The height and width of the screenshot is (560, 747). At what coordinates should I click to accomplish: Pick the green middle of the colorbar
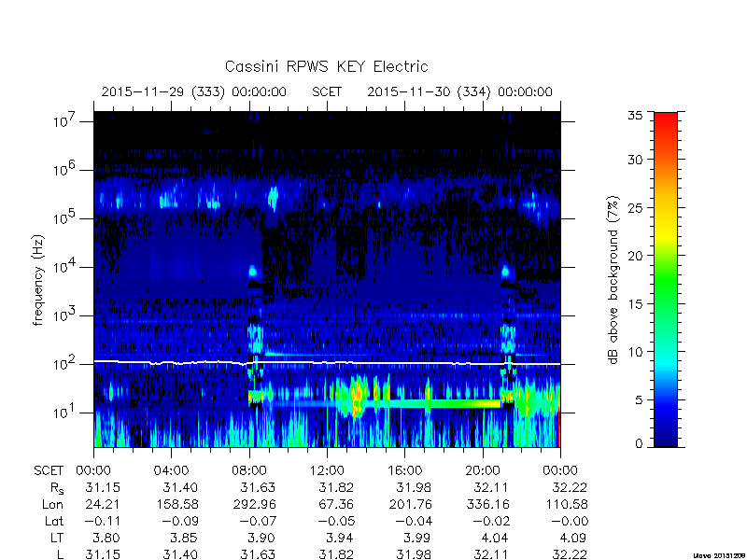pyautogui.click(x=666, y=280)
